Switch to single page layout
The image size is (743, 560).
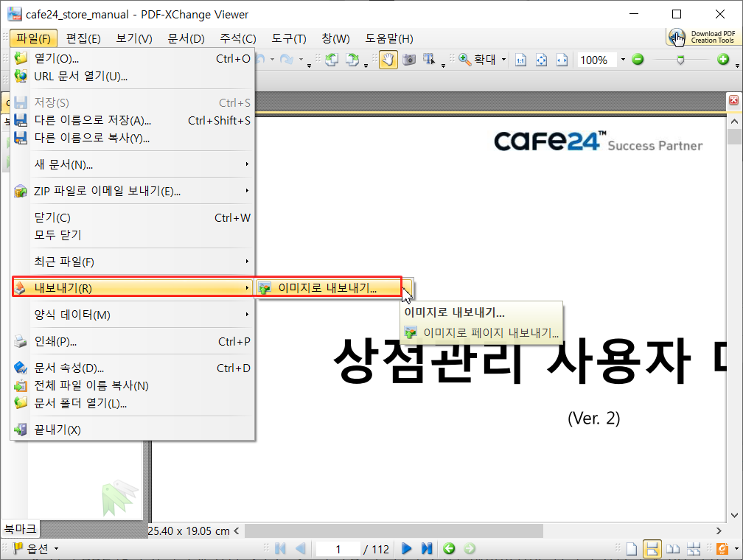click(x=632, y=549)
